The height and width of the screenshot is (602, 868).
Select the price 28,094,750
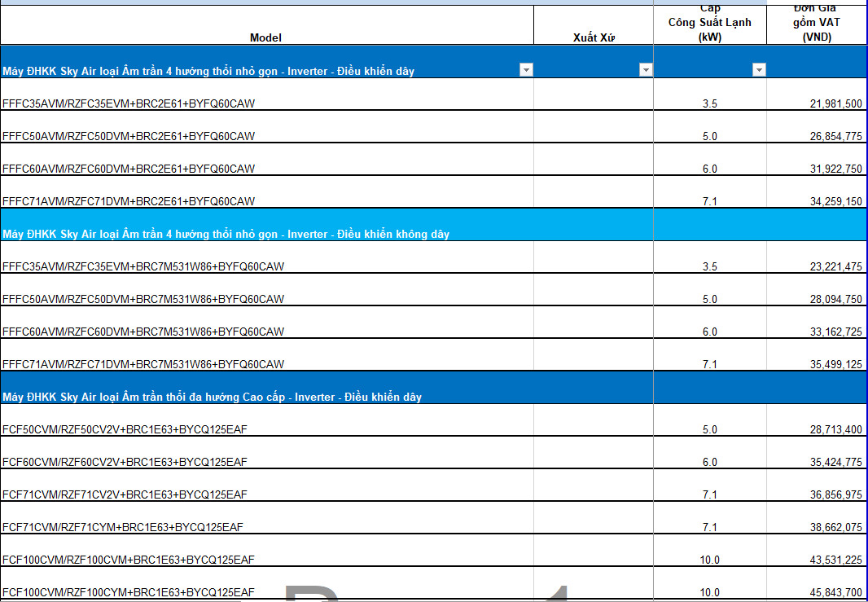pos(836,300)
